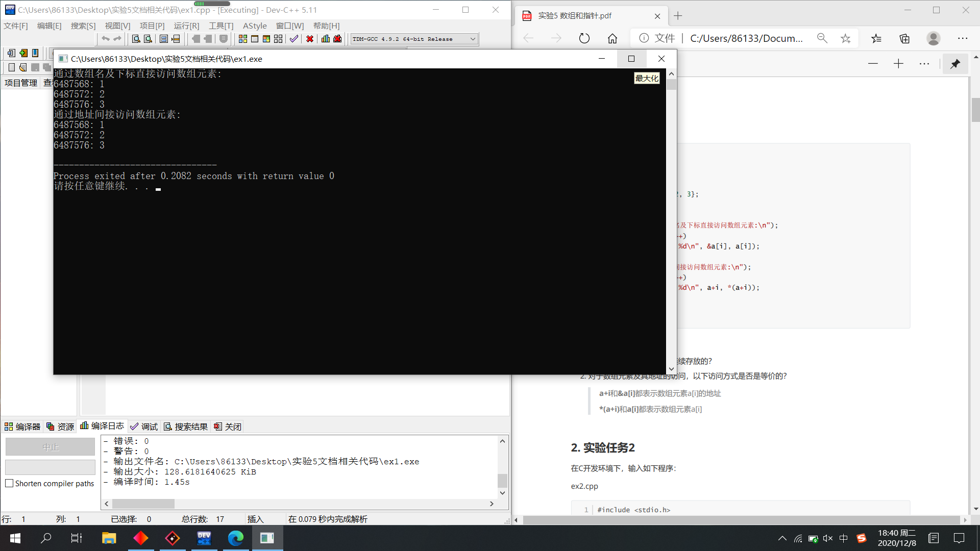Click the undo arrow in Dev-C++ toolbar
980x551 pixels.
(106, 39)
